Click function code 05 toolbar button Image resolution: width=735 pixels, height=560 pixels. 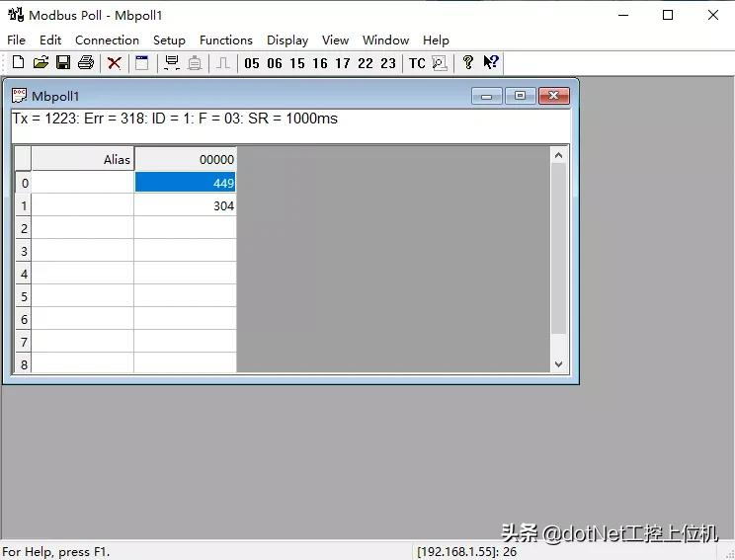tap(252, 63)
